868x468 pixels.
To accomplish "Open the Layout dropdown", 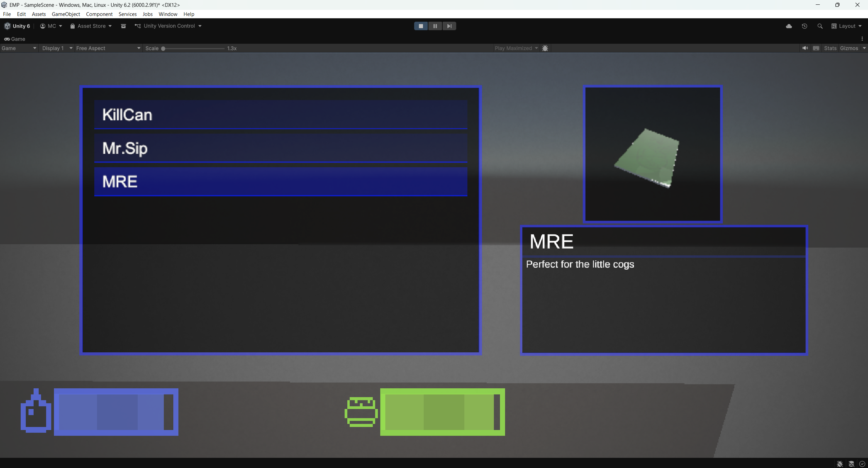I will tap(847, 26).
